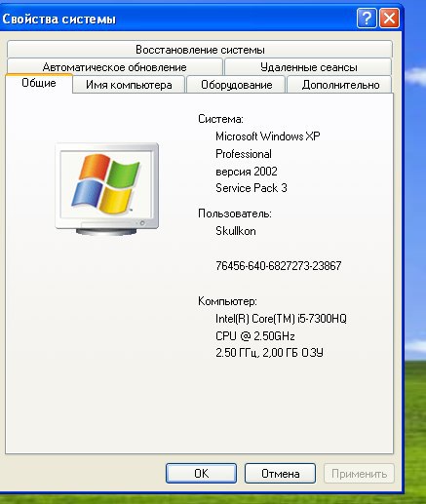Go to the Имя компьютера tab
This screenshot has height=504, width=426.
coord(129,85)
